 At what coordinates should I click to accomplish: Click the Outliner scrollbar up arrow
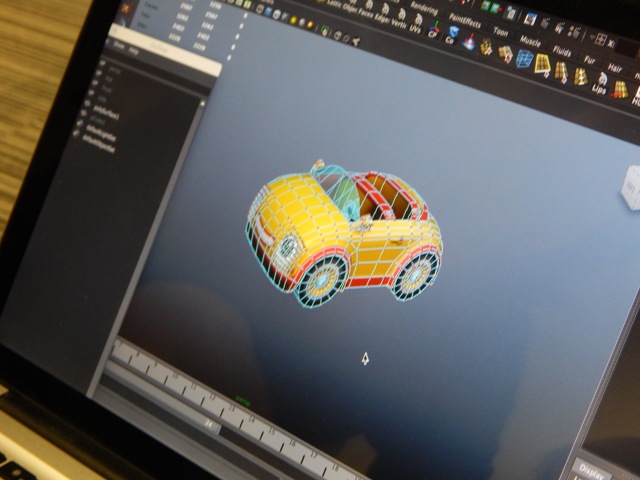click(202, 103)
